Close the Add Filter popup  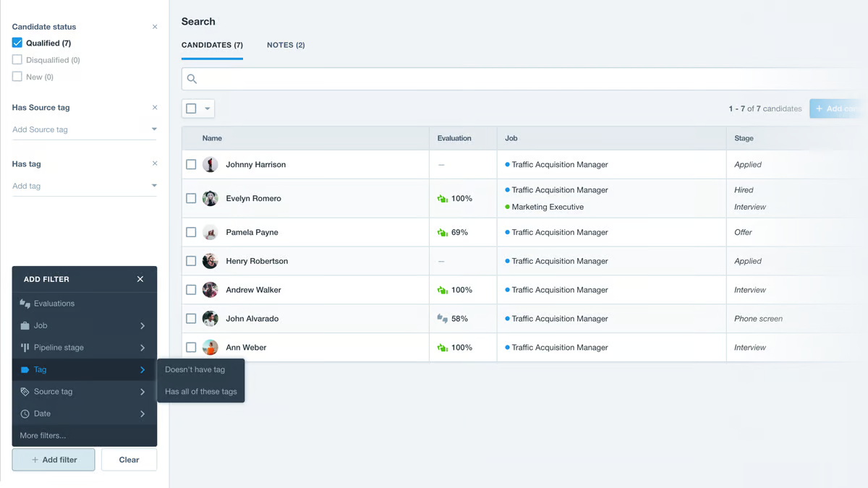[140, 278]
